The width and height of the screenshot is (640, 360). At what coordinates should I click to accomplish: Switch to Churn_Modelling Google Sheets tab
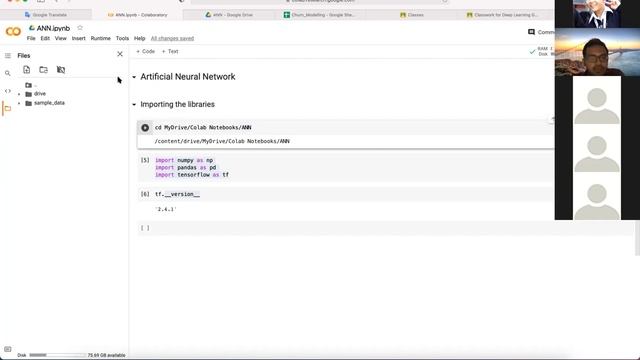point(320,15)
